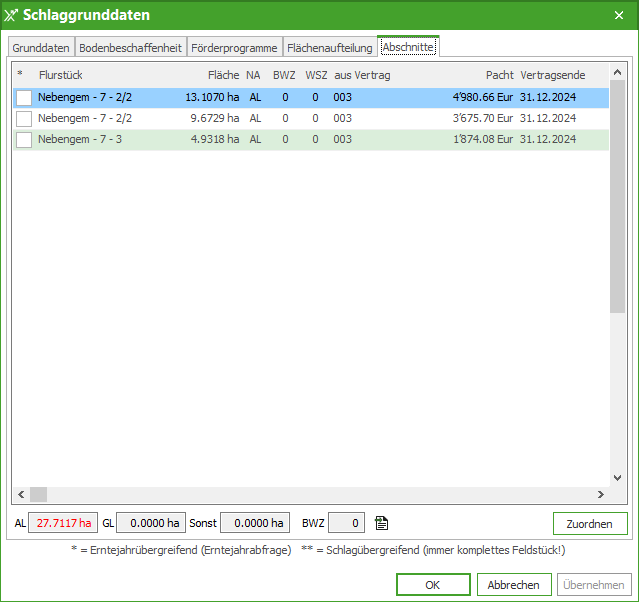The image size is (639, 602).
Task: Tick the checkbox of the 13.1070 ha row
Action: (24, 98)
